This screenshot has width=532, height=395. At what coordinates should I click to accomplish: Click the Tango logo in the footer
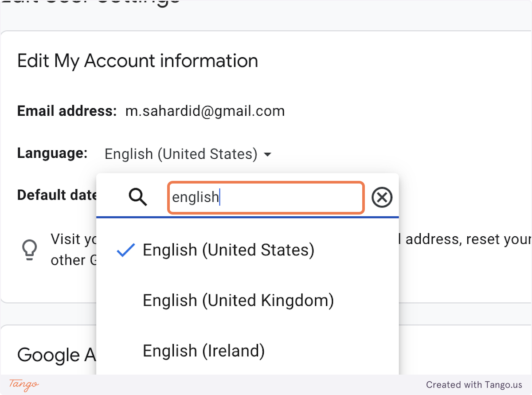pyautogui.click(x=24, y=384)
